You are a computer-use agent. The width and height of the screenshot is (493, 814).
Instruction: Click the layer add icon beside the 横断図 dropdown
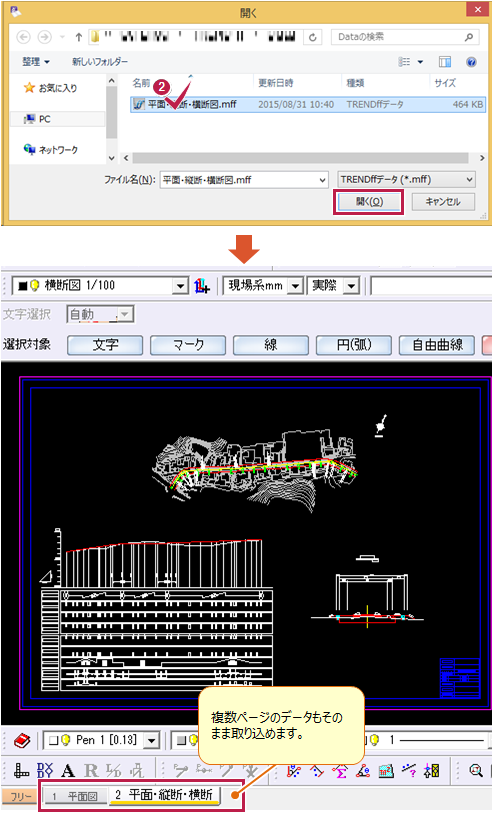[201, 286]
